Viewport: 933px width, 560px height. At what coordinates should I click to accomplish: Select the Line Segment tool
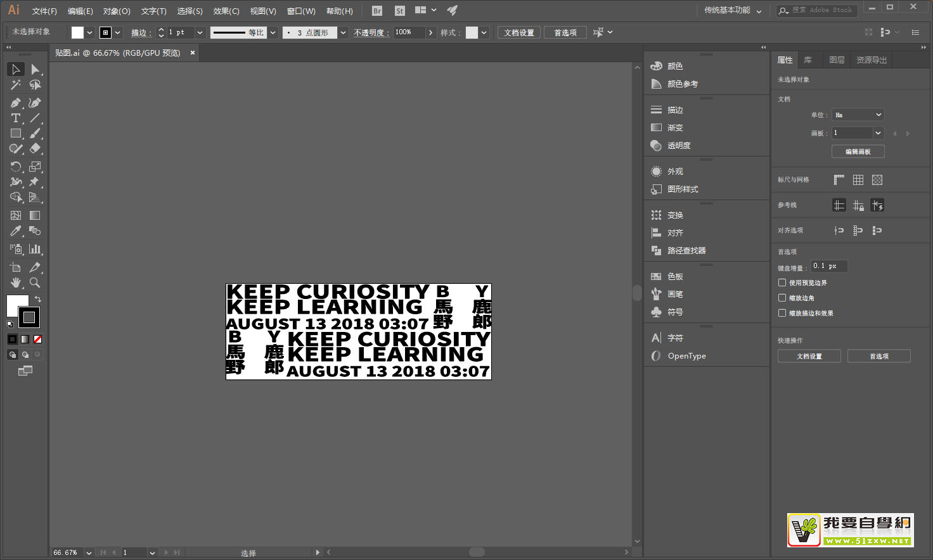[35, 118]
